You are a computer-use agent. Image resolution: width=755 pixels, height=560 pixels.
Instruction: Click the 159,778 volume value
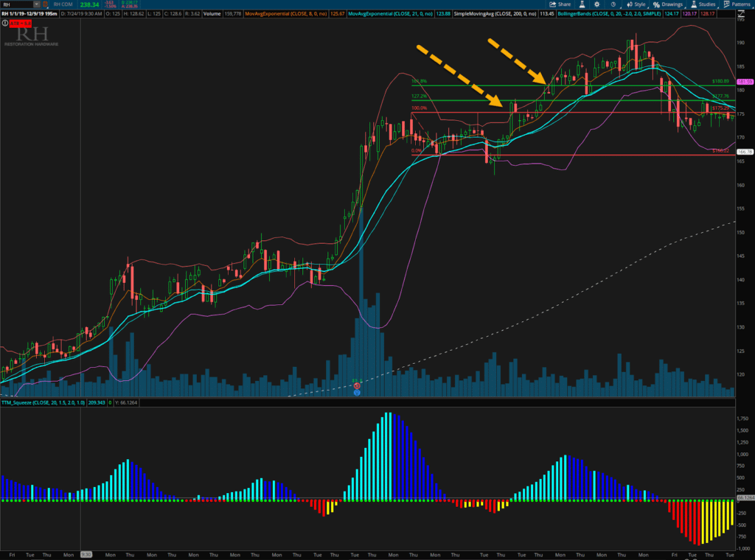pyautogui.click(x=233, y=14)
